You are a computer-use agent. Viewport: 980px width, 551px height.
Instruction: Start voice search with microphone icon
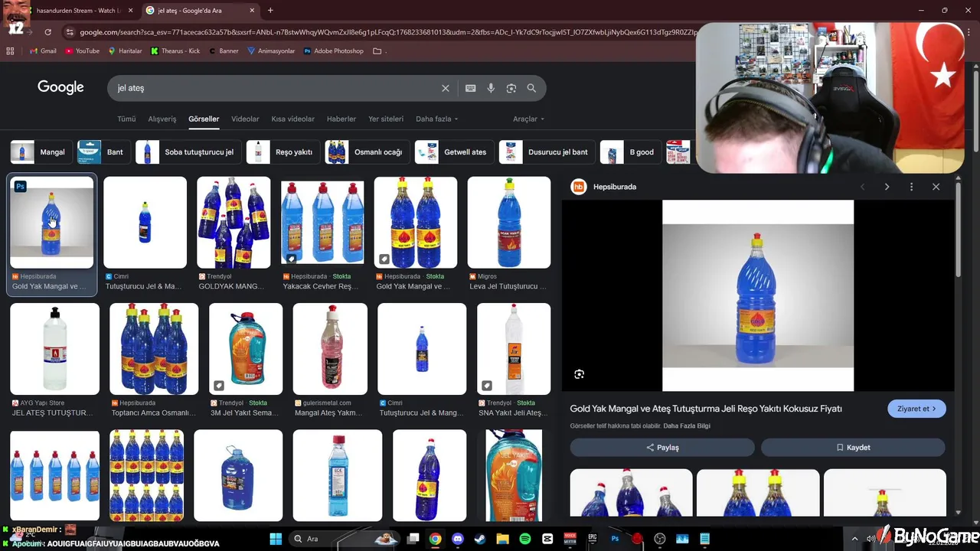tap(491, 88)
